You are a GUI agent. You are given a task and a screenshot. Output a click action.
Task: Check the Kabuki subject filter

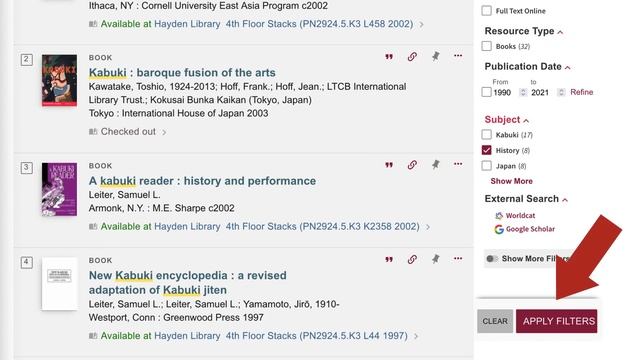coord(487,134)
